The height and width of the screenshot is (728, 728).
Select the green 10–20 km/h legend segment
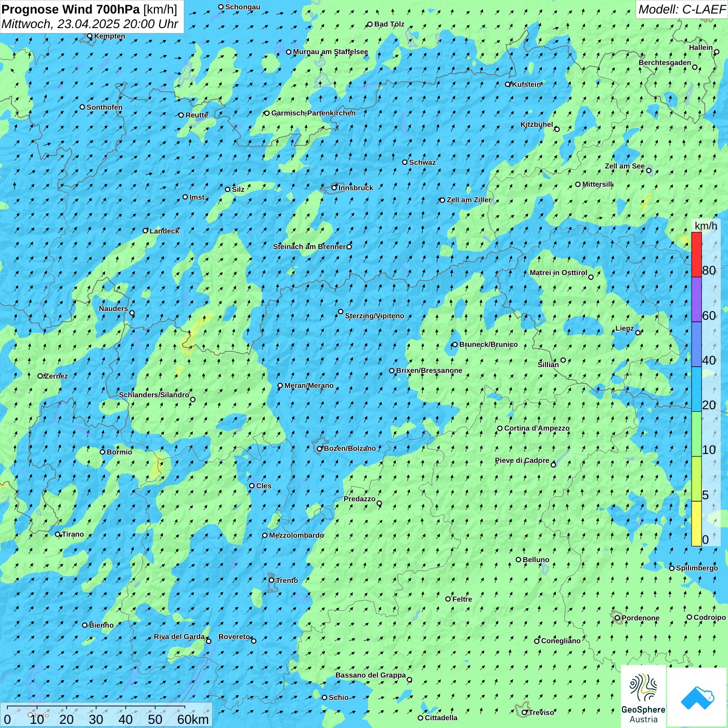pos(696,434)
